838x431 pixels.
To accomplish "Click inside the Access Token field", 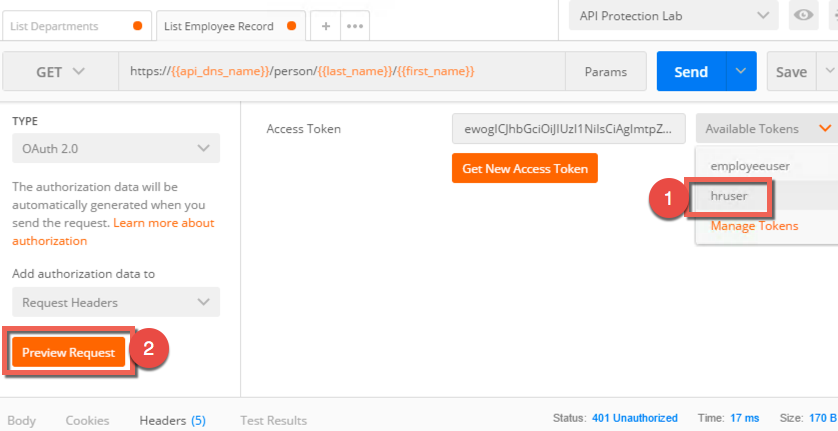I will click(x=569, y=128).
